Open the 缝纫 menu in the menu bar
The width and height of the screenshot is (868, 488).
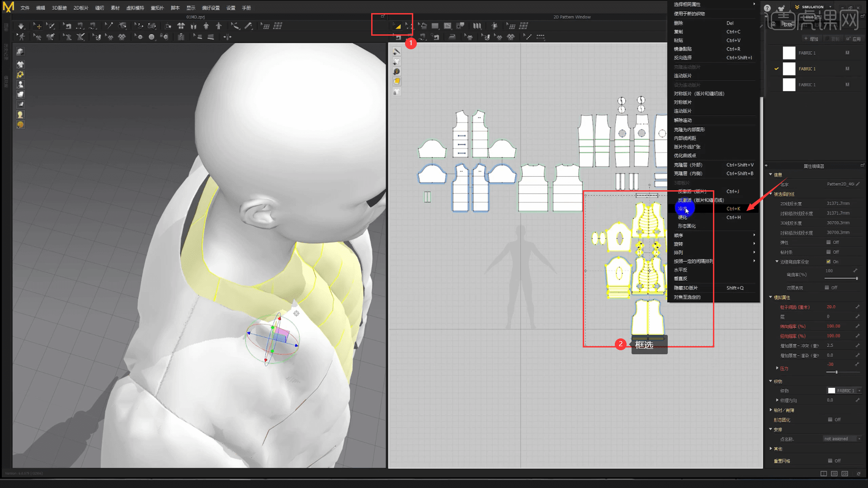99,8
